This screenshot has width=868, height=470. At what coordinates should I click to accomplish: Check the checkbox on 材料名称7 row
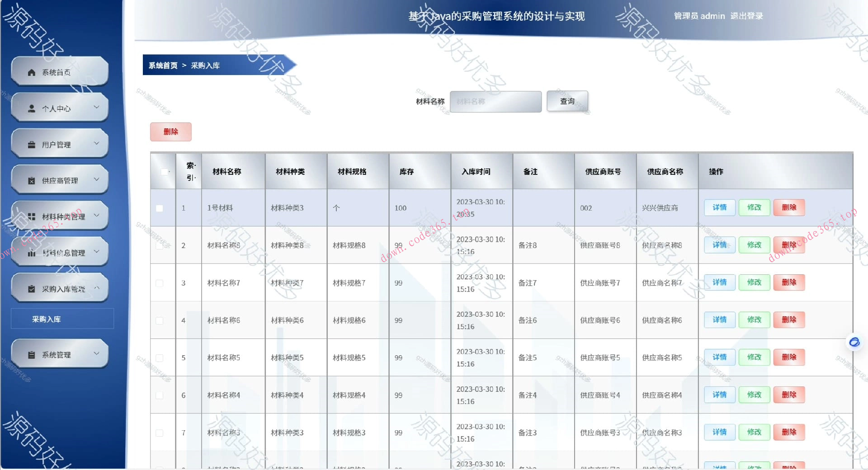[x=159, y=282]
